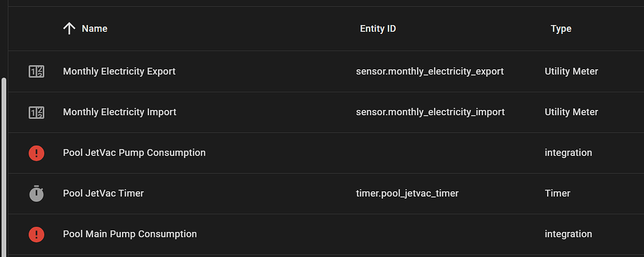Open the Monthly Electricity Import row
644x257 pixels.
119,112
